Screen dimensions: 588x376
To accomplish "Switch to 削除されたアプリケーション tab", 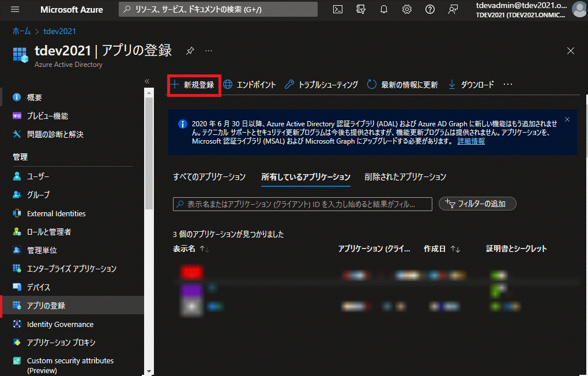I will (405, 176).
